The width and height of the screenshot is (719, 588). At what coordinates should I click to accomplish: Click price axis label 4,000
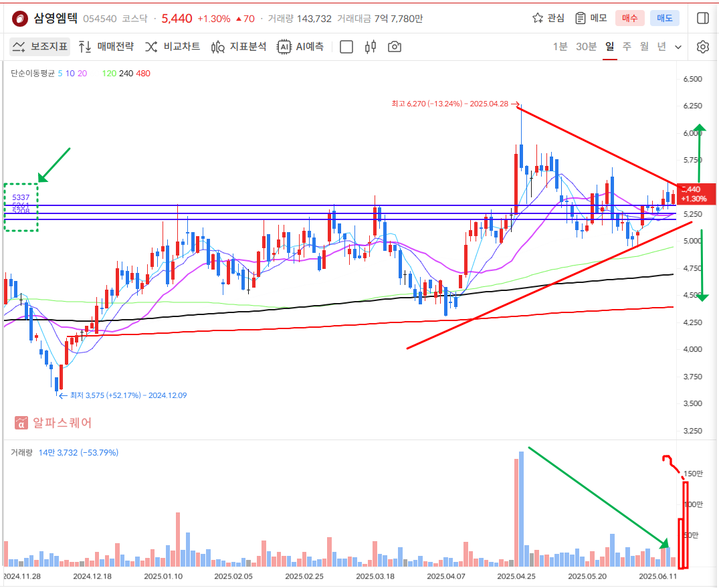tap(692, 349)
